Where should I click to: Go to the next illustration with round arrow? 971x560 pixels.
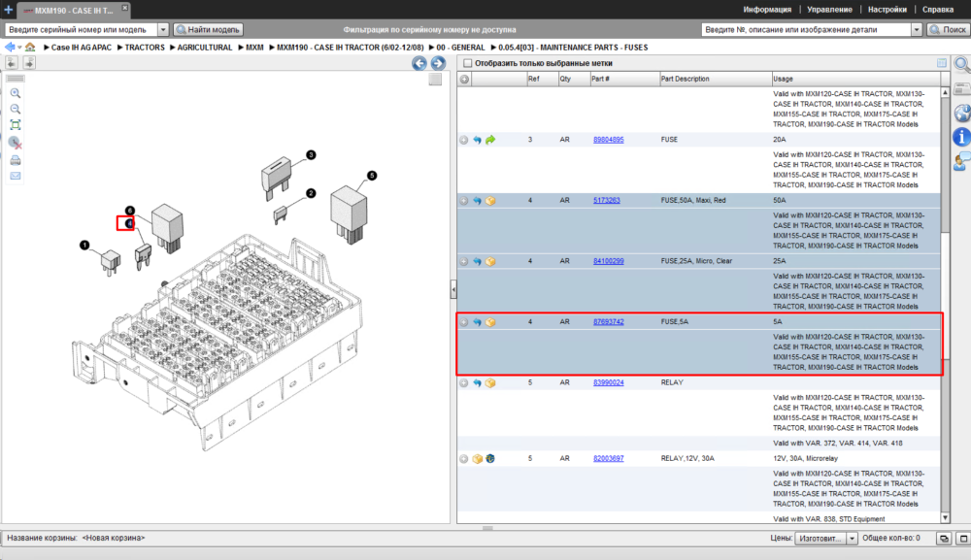[x=438, y=63]
